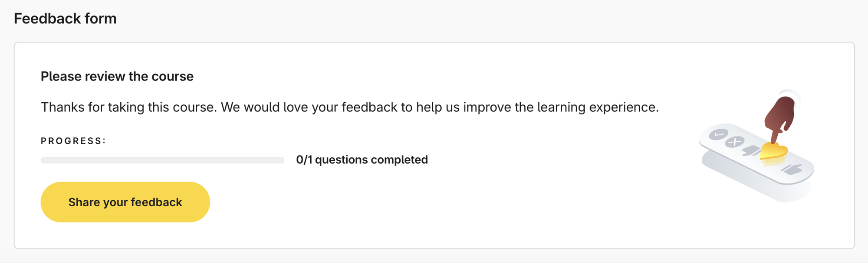Screen dimensions: 868x263
Task: Click the PROGRESS label
Action: pos(73,141)
